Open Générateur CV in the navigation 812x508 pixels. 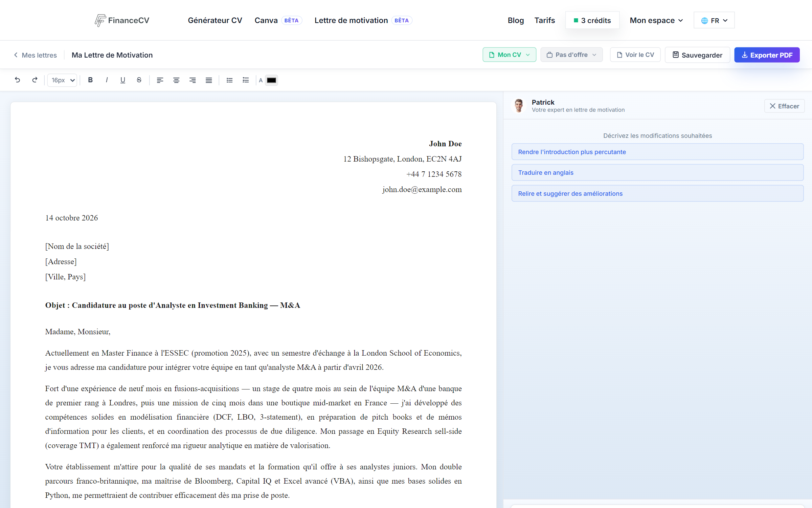215,20
